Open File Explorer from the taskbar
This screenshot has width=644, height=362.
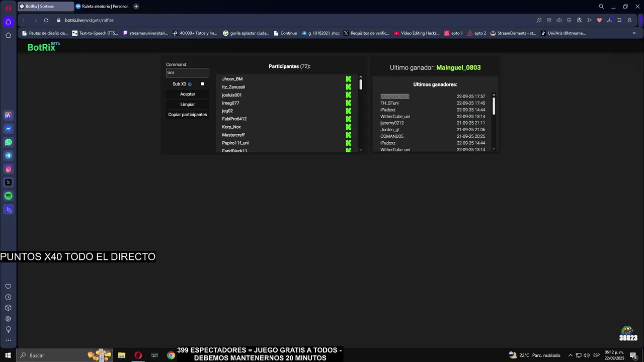(122, 355)
